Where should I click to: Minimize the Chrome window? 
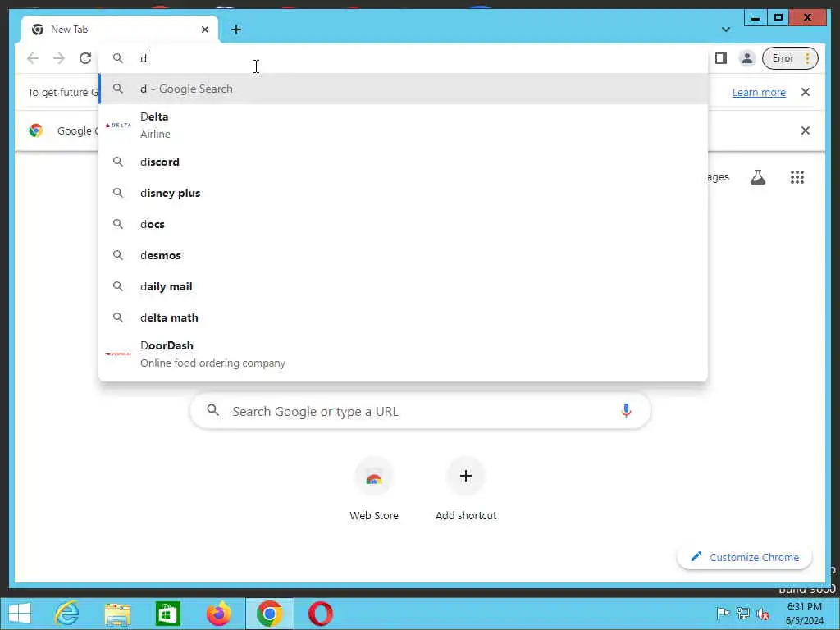[x=756, y=18]
